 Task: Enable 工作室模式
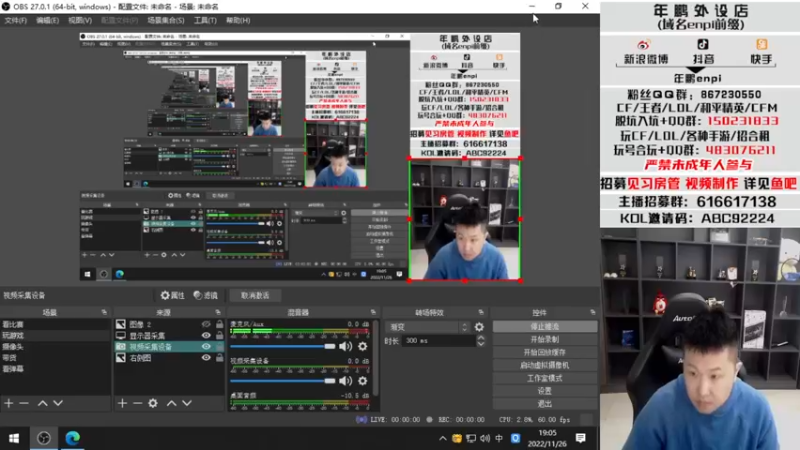click(544, 378)
